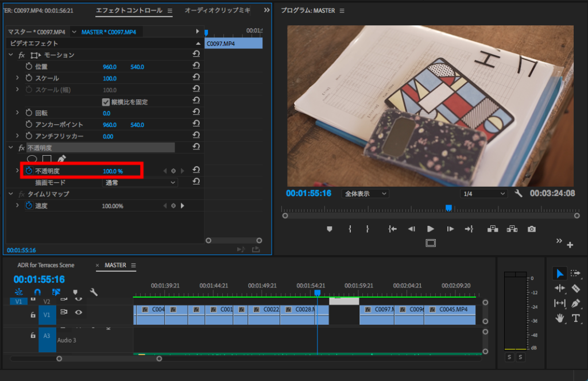Click the 1/4 playback resolution selector
Viewport: 588px width, 381px height.
tap(484, 194)
